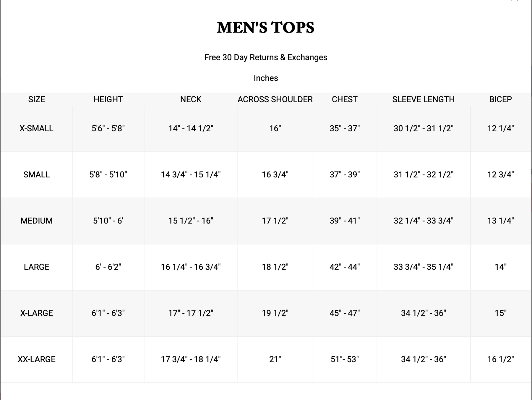Click the BICEP column header

(x=500, y=99)
